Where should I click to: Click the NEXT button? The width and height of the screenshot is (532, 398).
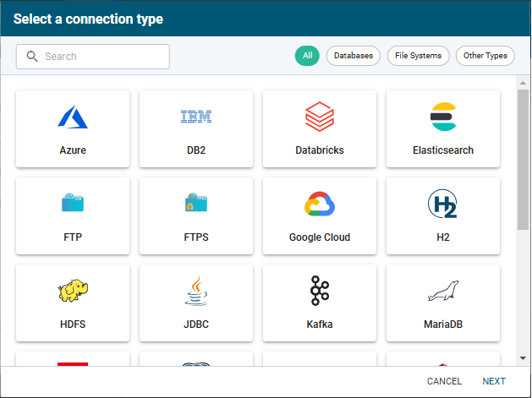point(494,381)
